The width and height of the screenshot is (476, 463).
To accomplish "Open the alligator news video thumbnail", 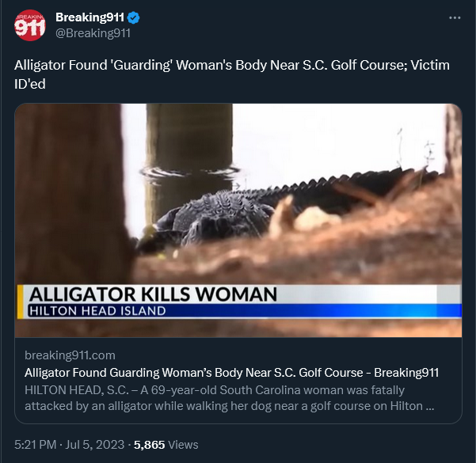I will [238, 220].
